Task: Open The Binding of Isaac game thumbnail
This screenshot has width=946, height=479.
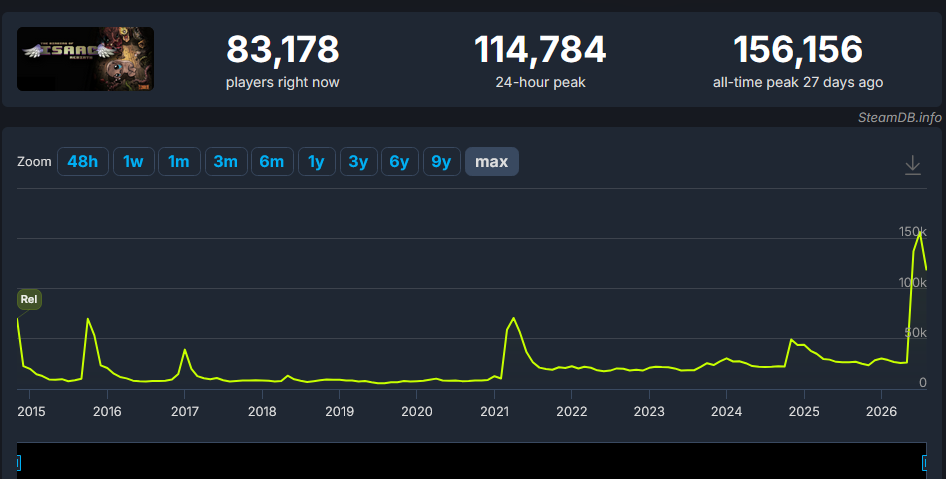Action: (85, 59)
